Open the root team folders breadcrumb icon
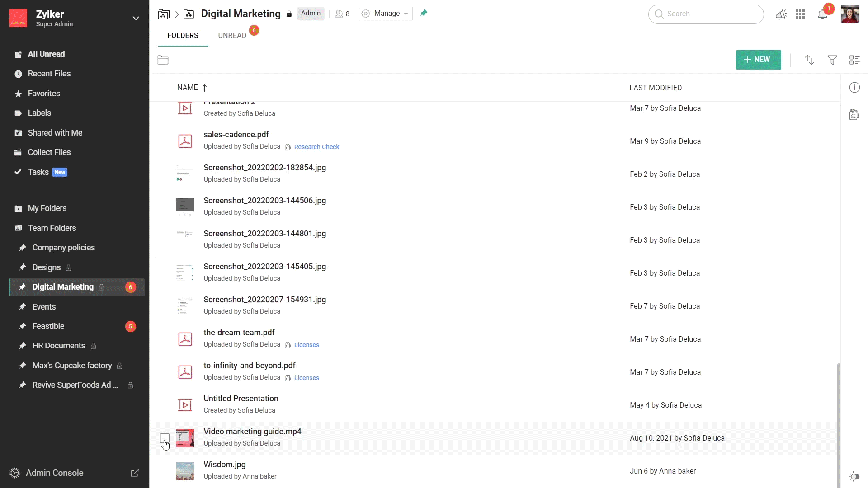 [x=164, y=14]
